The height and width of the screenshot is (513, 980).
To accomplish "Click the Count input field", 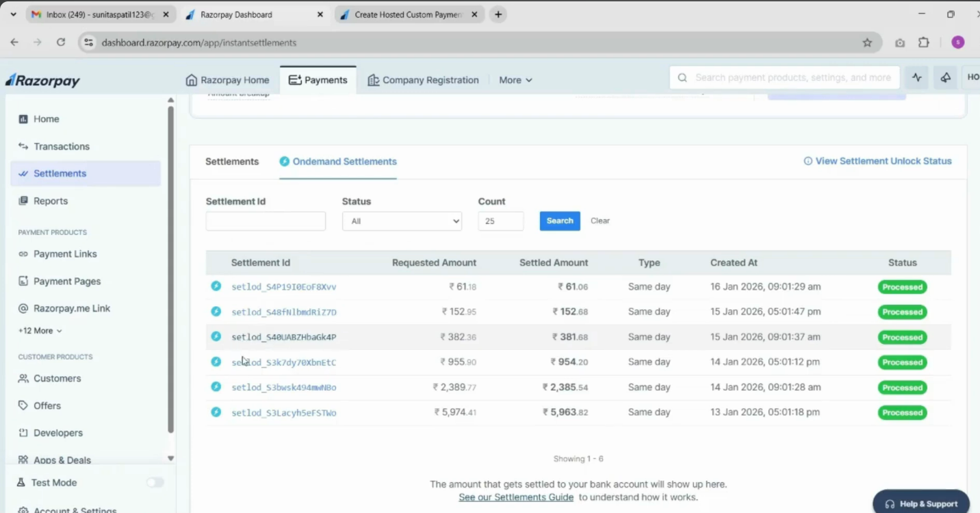I will (x=501, y=221).
